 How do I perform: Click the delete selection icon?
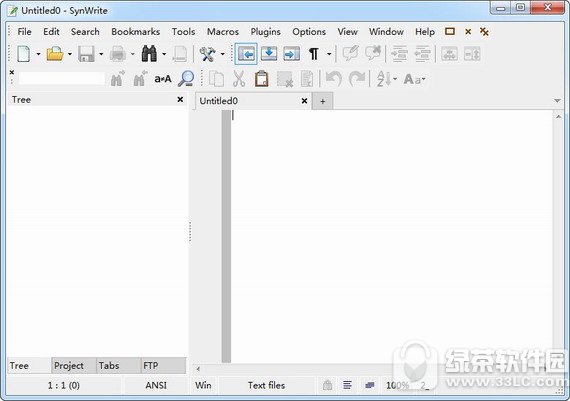(285, 79)
